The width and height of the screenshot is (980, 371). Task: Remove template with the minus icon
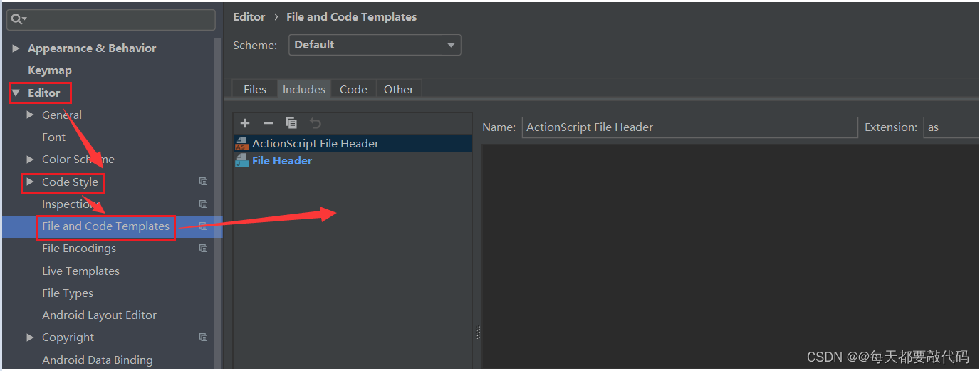pos(269,123)
